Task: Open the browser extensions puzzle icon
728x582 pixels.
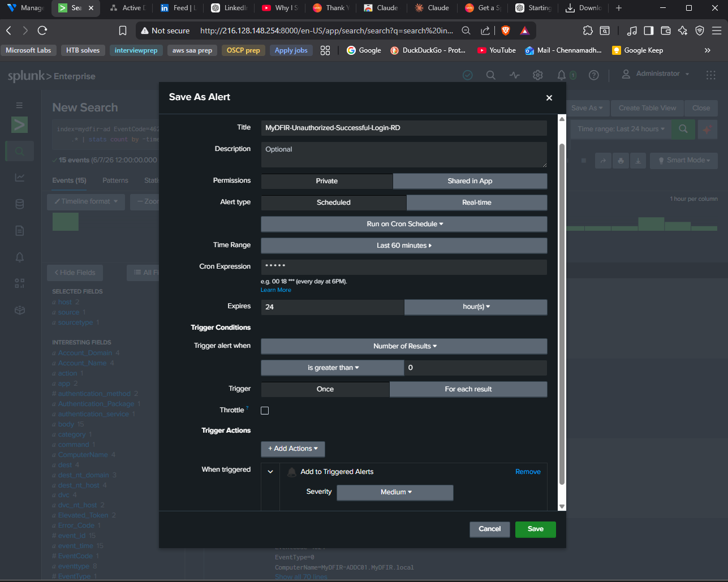Action: point(588,31)
